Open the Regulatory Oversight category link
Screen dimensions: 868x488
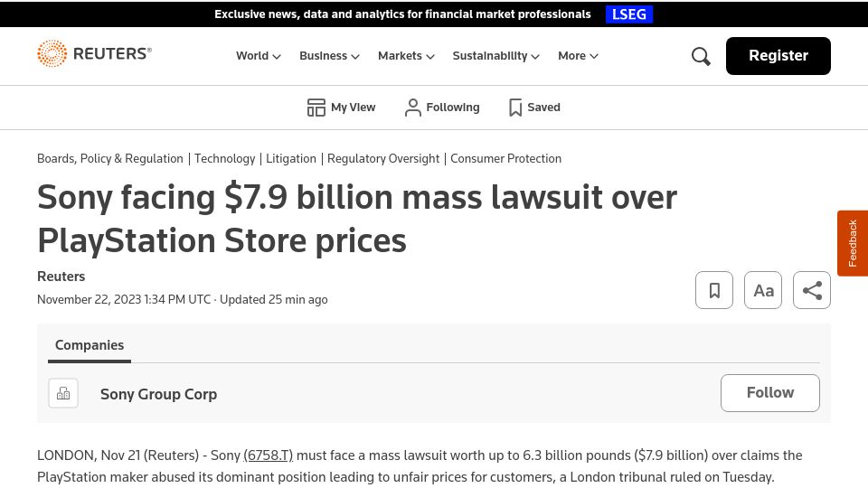[383, 159]
